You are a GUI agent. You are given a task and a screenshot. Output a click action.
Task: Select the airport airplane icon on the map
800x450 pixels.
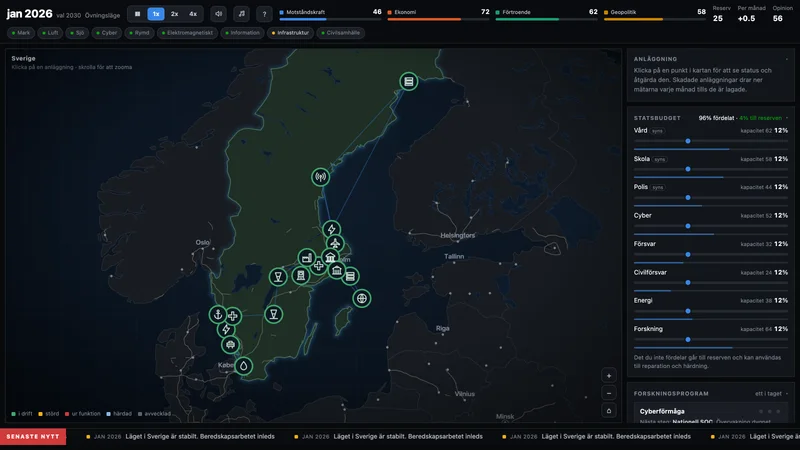tap(335, 243)
